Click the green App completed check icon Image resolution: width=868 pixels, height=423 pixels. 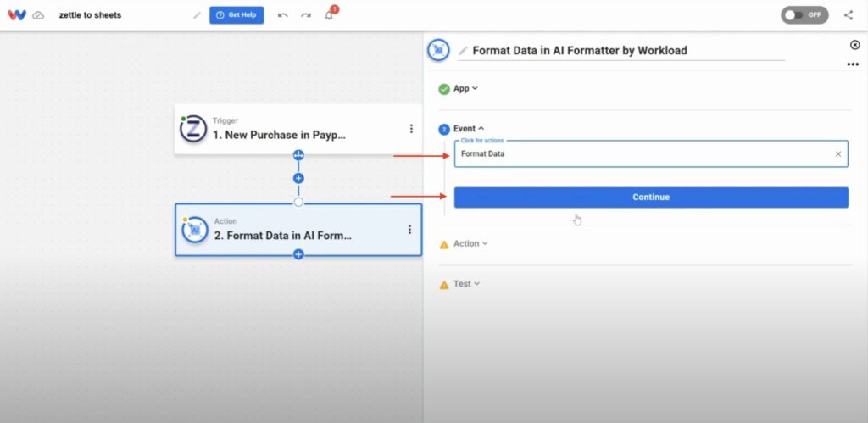(444, 89)
